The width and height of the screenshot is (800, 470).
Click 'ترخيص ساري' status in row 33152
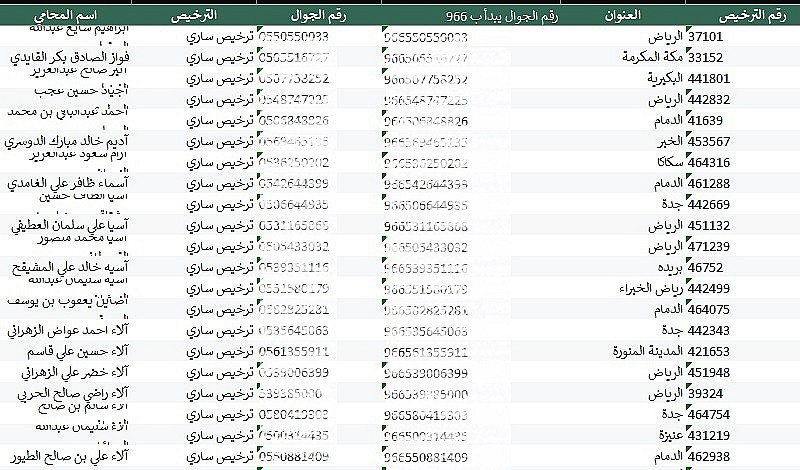pyautogui.click(x=220, y=58)
